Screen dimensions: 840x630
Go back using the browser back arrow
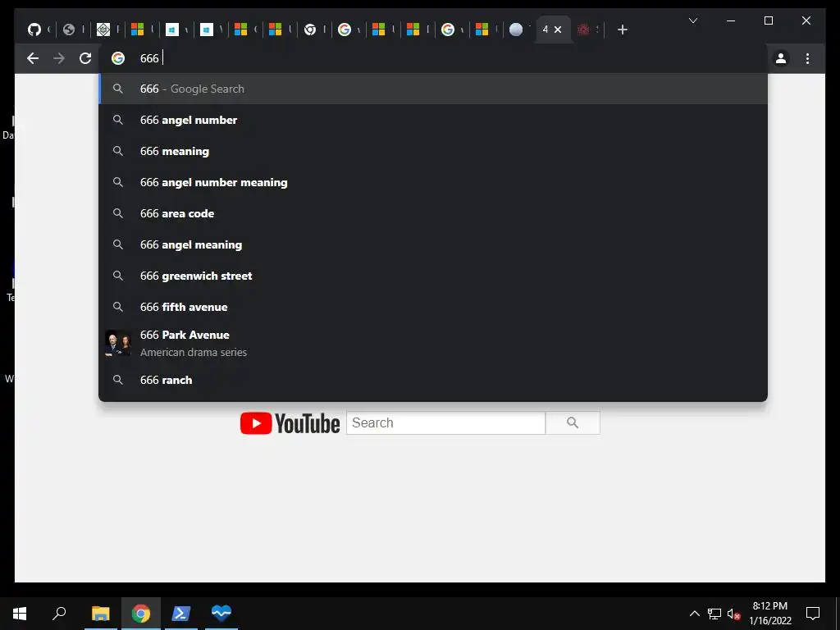(x=33, y=58)
